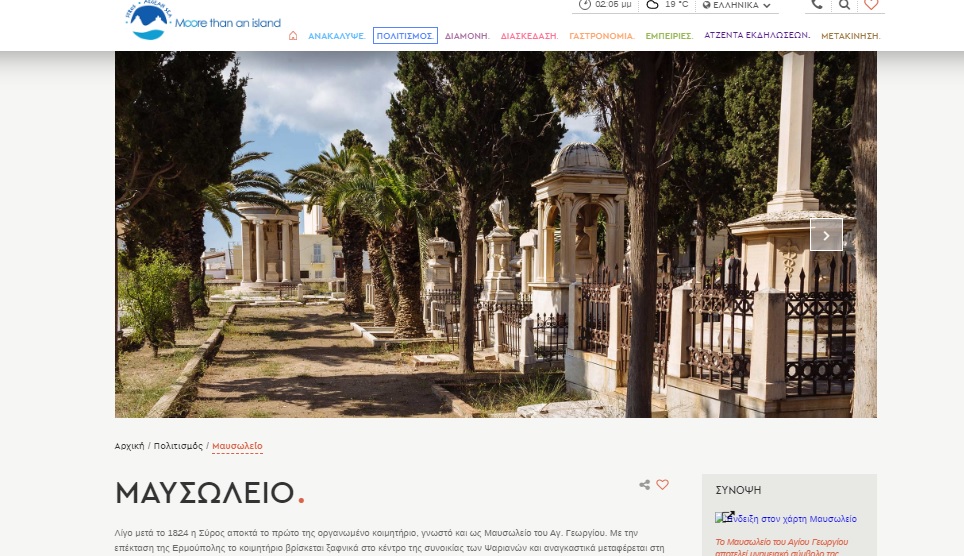Click the clock time icon
This screenshot has width=964, height=556.
click(585, 5)
